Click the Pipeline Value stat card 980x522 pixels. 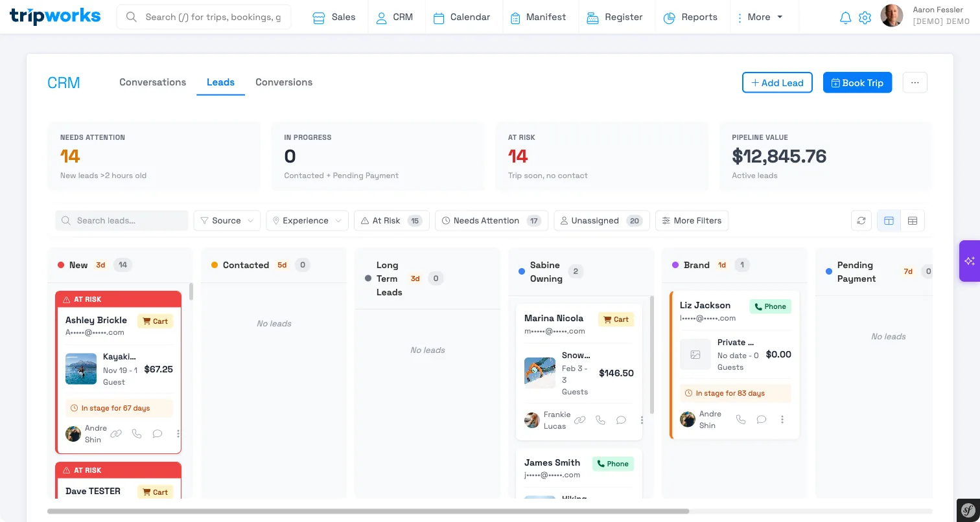826,156
